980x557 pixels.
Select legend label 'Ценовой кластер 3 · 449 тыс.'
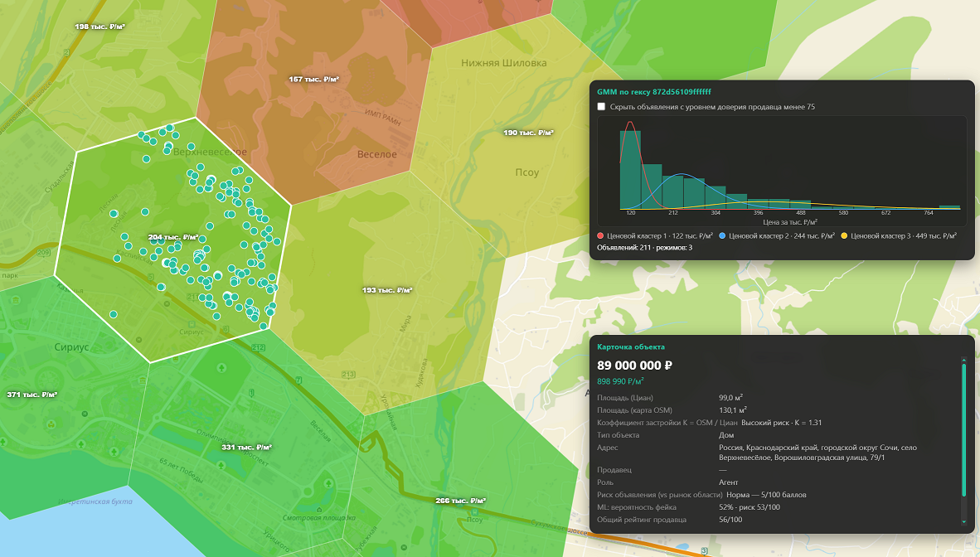pyautogui.click(x=903, y=236)
